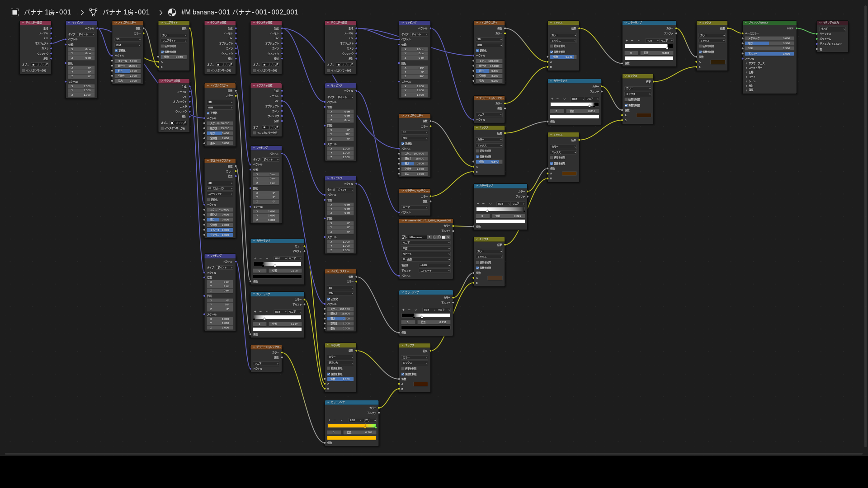Open the リピート extension dropdown in the image node
868x488 pixels.
point(426,254)
